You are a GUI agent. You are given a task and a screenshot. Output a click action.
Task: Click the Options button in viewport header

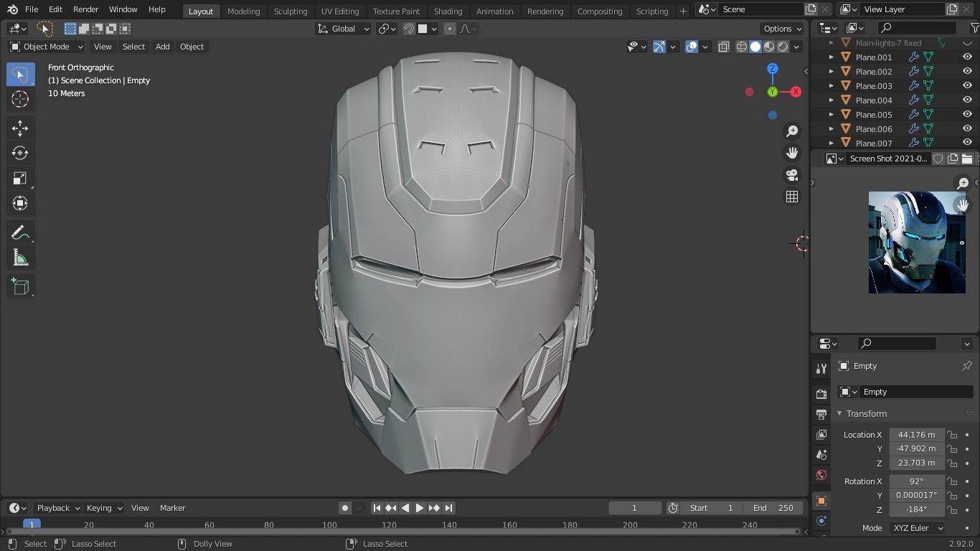(782, 29)
